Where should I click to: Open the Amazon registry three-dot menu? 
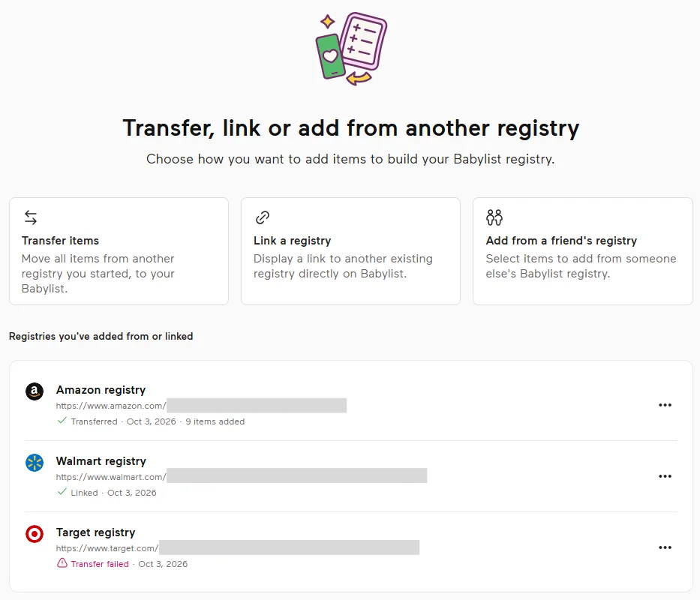(x=665, y=405)
